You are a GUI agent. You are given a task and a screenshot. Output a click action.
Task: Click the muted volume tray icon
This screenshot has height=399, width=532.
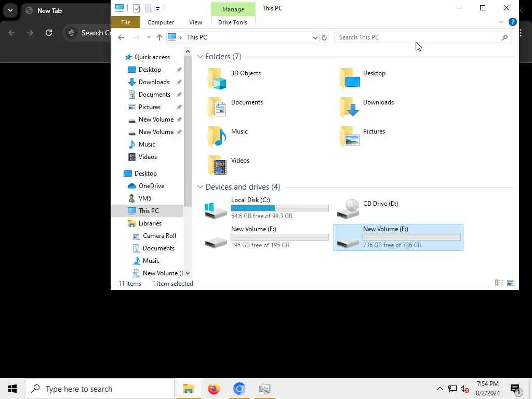(x=465, y=389)
